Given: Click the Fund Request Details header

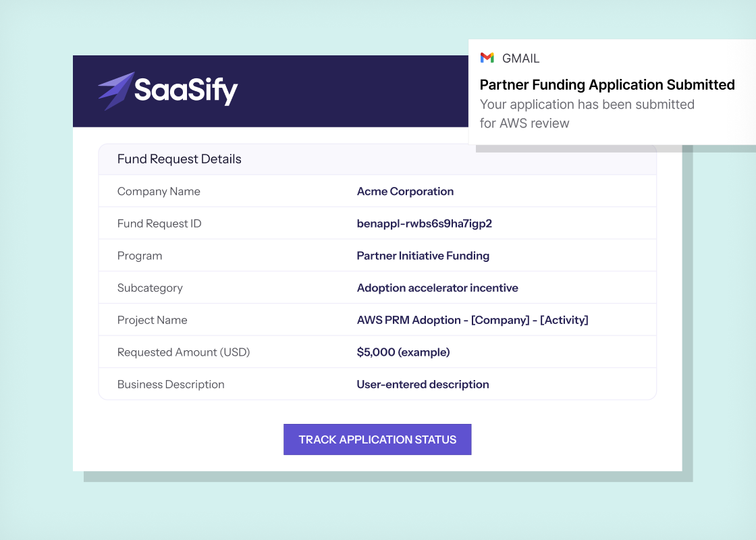Looking at the screenshot, I should (180, 159).
